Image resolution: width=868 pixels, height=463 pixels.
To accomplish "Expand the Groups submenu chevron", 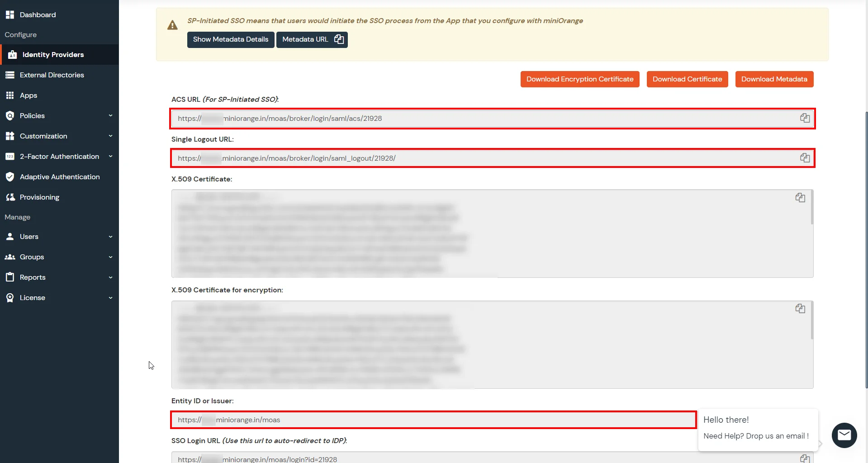I will (110, 257).
